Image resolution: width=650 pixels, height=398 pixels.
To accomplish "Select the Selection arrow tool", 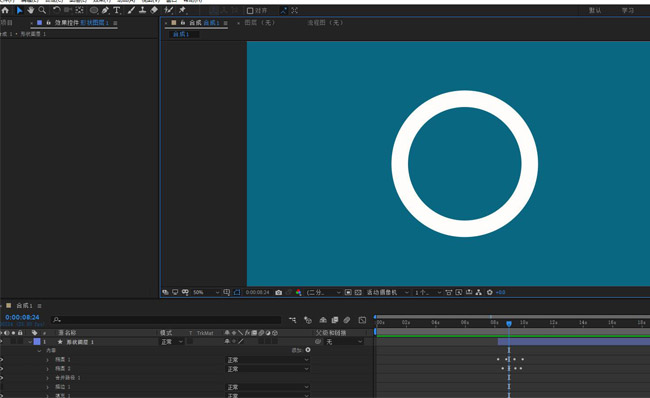I will pyautogui.click(x=19, y=10).
